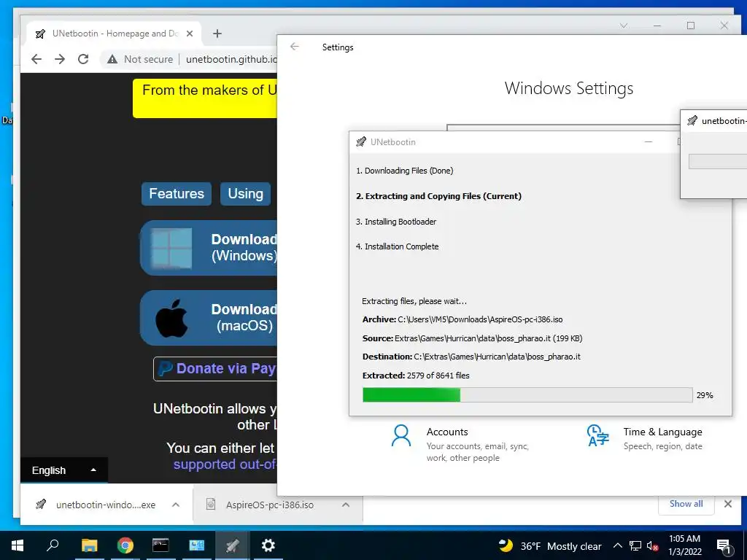747x560 pixels.
Task: Click the Destination path line
Action: point(471,357)
